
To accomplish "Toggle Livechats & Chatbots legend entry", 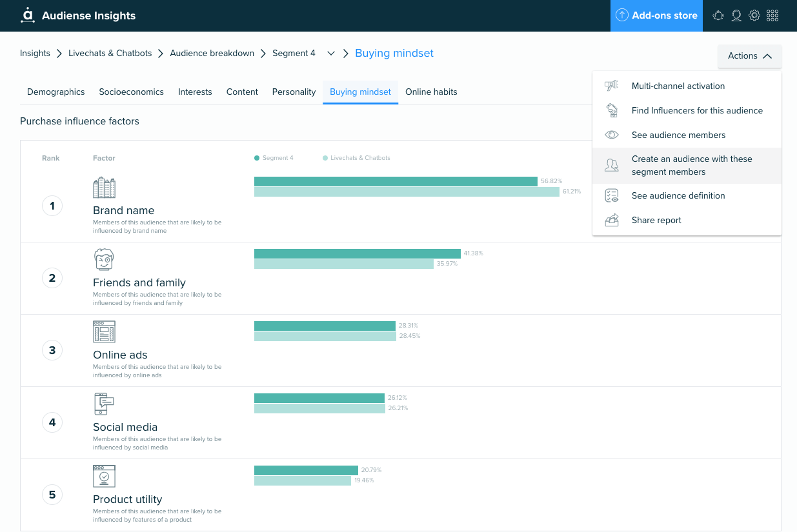I will pyautogui.click(x=356, y=158).
